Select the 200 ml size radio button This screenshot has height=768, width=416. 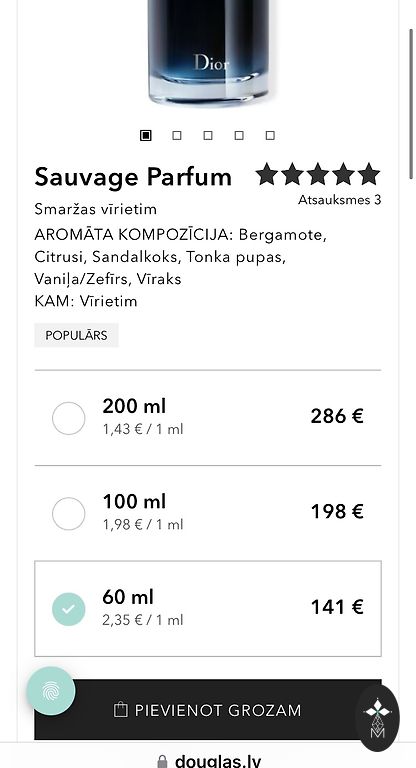click(x=69, y=418)
